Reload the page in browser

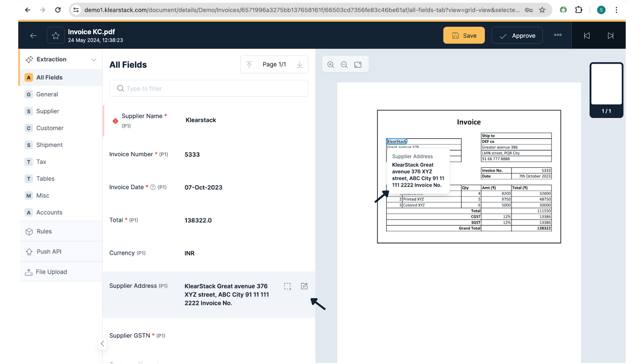coord(58,10)
